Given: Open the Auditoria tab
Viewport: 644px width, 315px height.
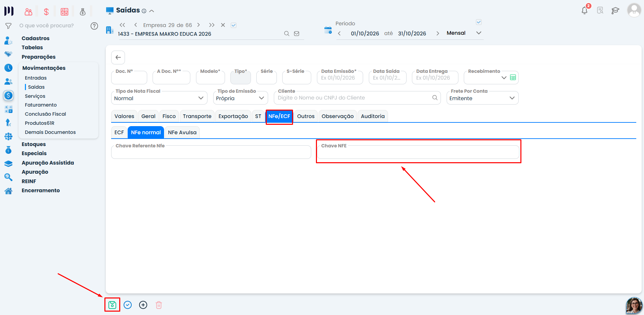Looking at the screenshot, I should click(373, 116).
